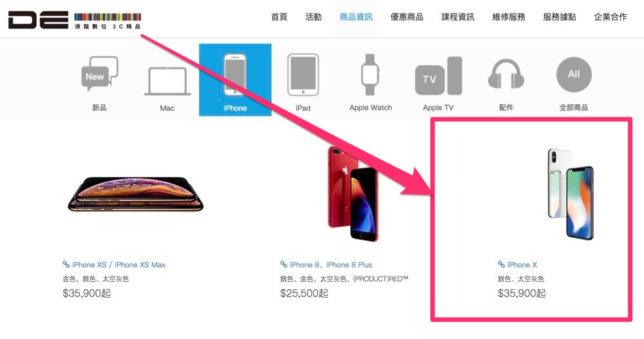Select the iPad category icon
The height and width of the screenshot is (339, 644).
coord(303,75)
